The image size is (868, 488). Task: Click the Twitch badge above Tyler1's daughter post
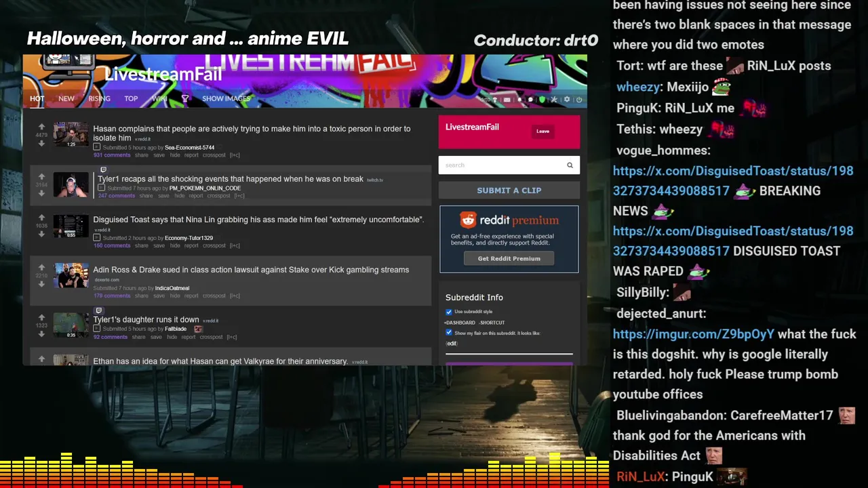tap(98, 310)
